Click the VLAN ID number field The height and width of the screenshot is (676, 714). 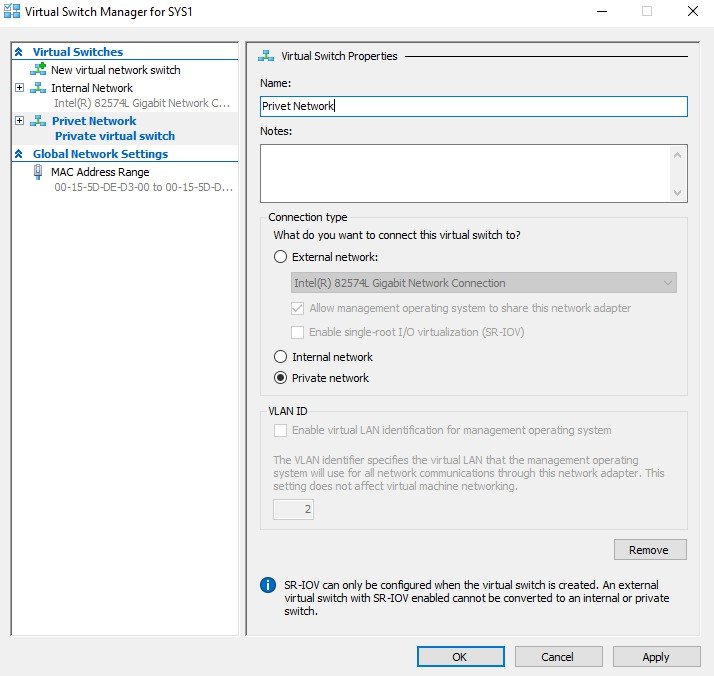coord(293,509)
